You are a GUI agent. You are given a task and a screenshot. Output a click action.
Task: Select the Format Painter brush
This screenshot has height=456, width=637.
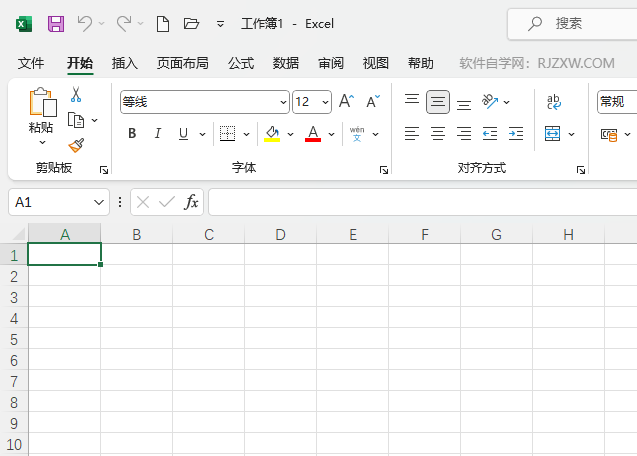[76, 145]
